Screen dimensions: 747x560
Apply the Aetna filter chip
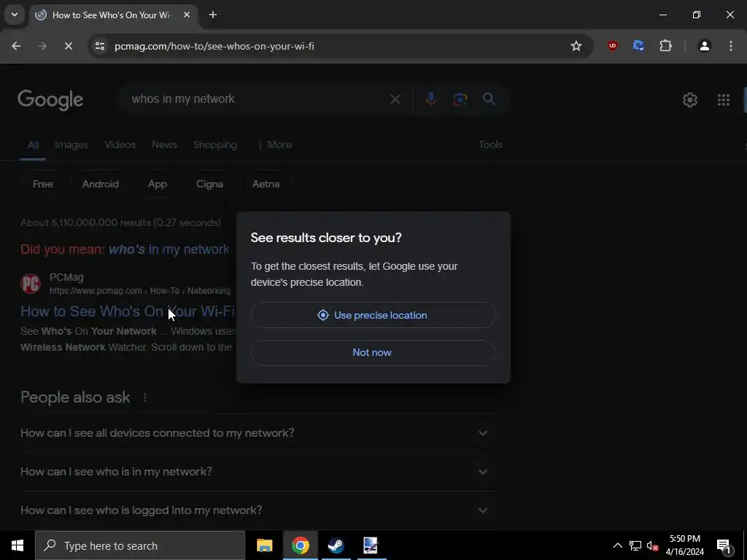click(x=266, y=184)
